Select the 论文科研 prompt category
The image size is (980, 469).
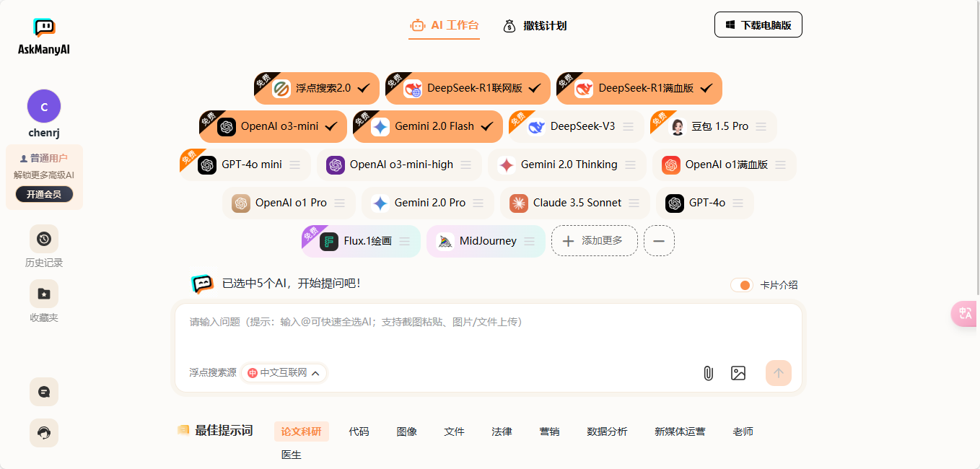coord(302,431)
